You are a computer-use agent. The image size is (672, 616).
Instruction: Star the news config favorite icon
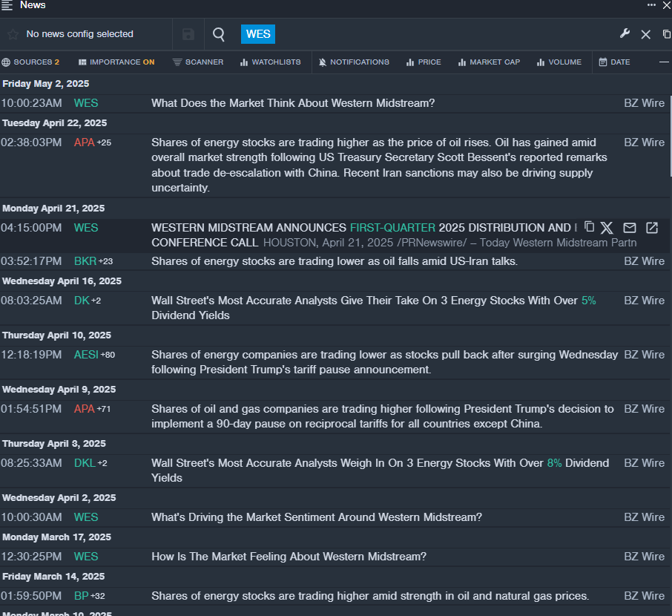pyautogui.click(x=13, y=34)
